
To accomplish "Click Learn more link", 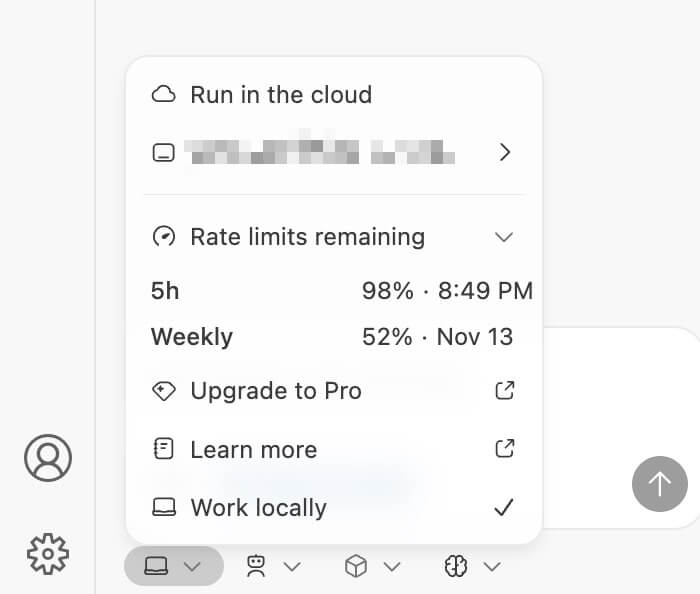I will pos(254,449).
